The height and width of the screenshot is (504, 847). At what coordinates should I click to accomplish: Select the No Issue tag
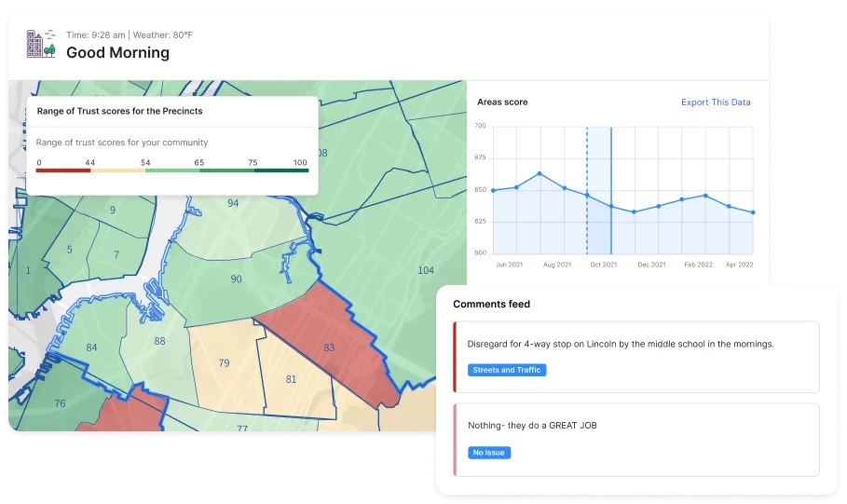click(489, 453)
